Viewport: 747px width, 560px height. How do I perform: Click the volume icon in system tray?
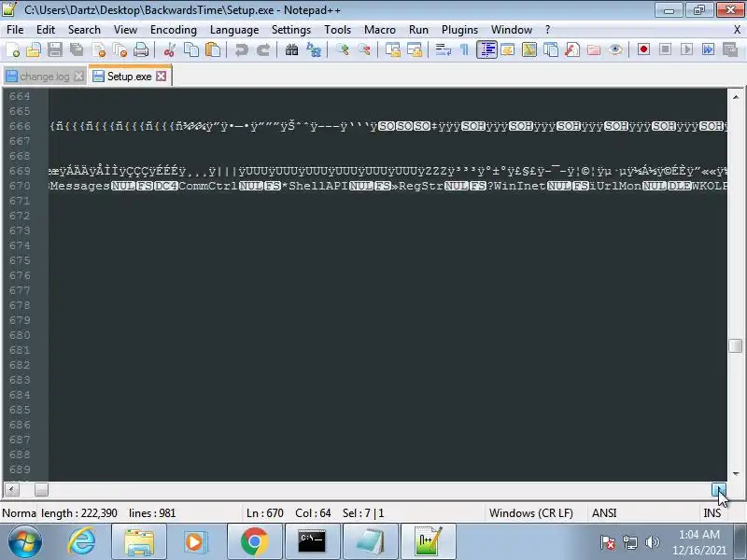click(652, 542)
